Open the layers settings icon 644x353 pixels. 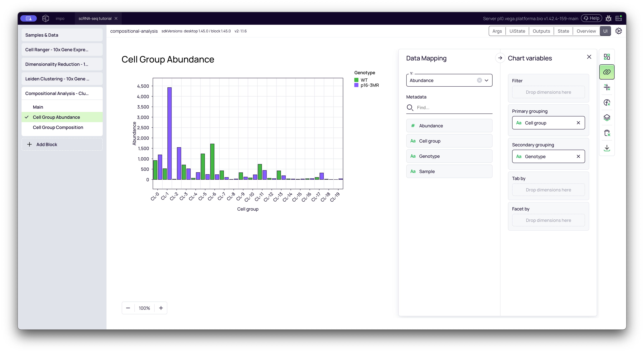point(607,118)
